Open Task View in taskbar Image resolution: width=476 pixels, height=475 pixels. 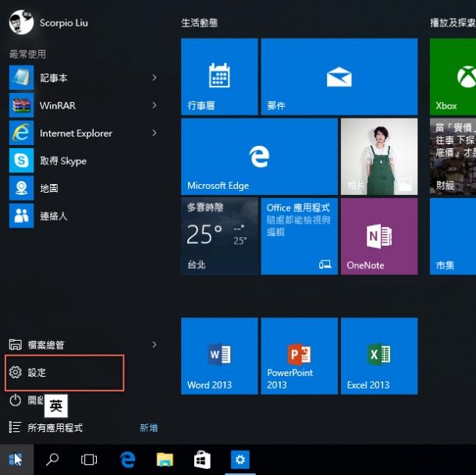[89, 460]
